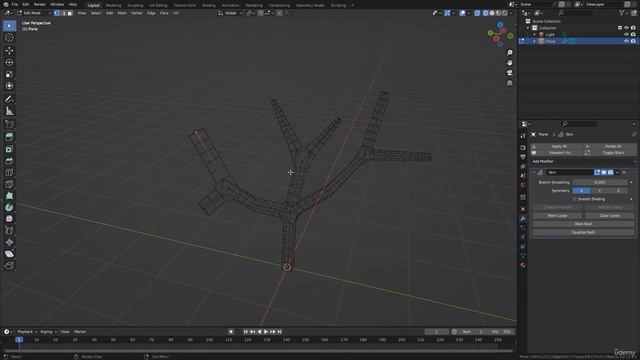Viewport: 640px width, 360px height.
Task: Select the Loop Cut tool
Action: (9, 172)
